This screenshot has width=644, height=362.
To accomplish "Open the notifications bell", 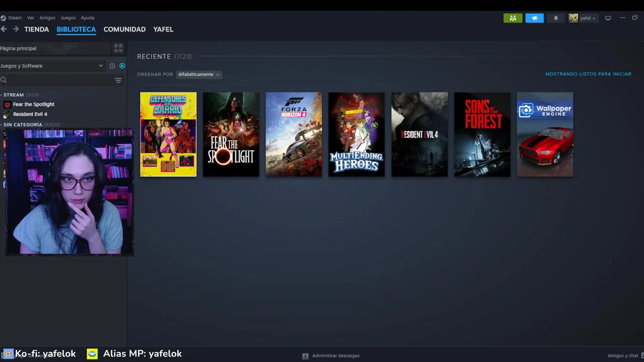I will tap(556, 18).
